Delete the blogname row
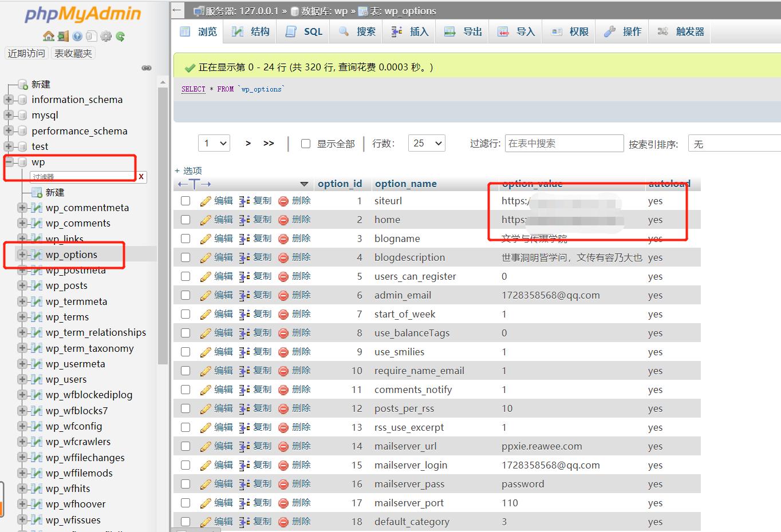 click(294, 239)
